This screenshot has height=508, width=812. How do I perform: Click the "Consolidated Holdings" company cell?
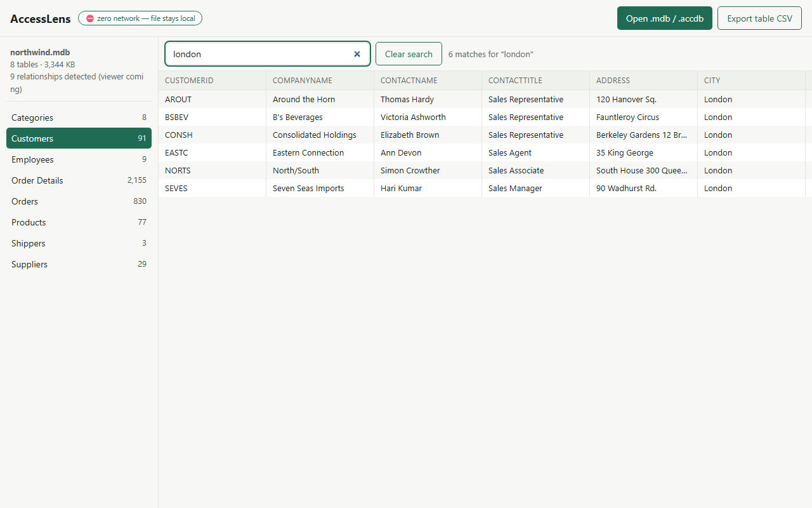click(x=320, y=135)
